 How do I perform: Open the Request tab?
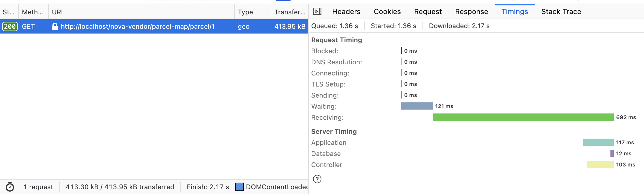point(428,12)
